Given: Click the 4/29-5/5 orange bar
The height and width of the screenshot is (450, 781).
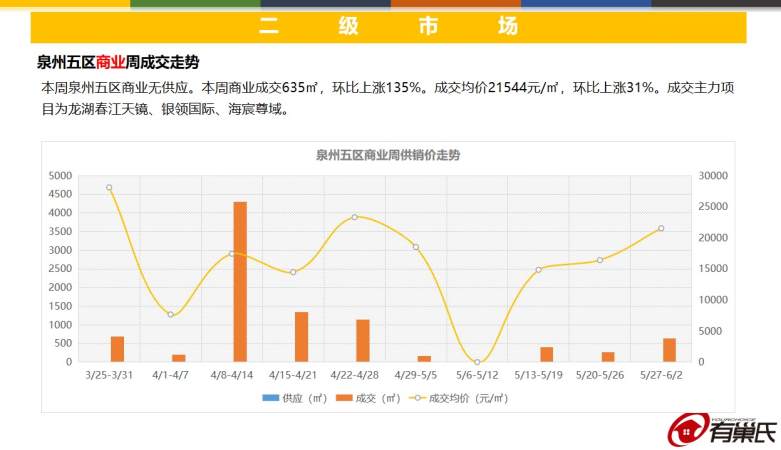Looking at the screenshot, I should pos(424,359).
